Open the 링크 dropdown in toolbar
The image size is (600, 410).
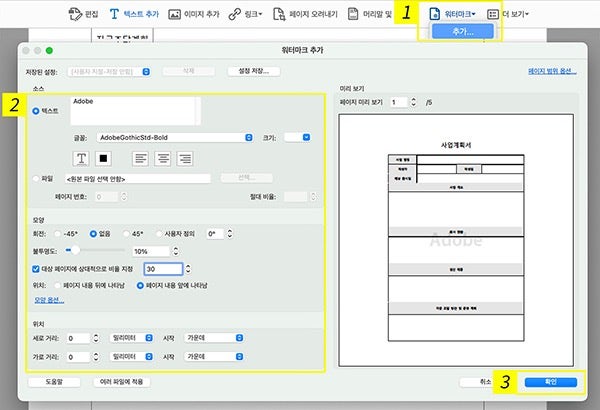(245, 14)
